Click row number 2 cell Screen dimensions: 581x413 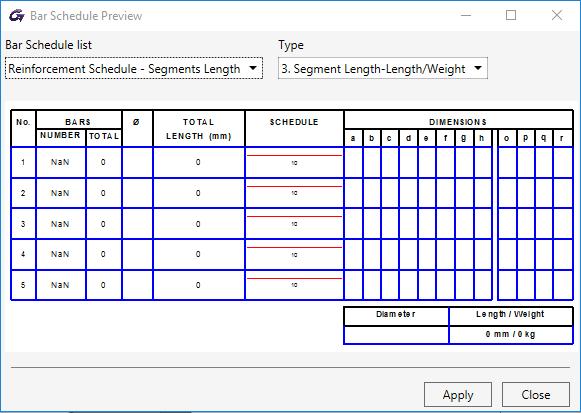(x=23, y=193)
